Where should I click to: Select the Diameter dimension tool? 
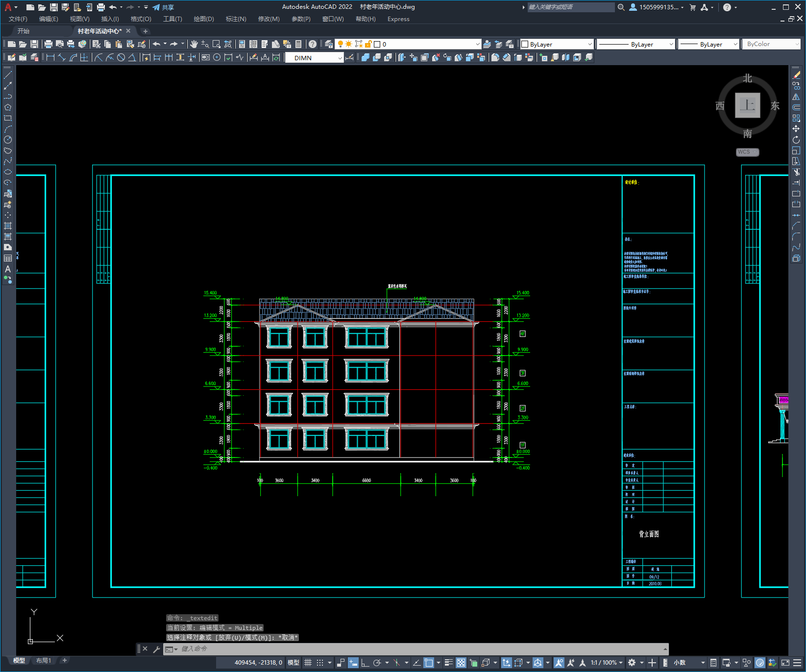(x=121, y=57)
